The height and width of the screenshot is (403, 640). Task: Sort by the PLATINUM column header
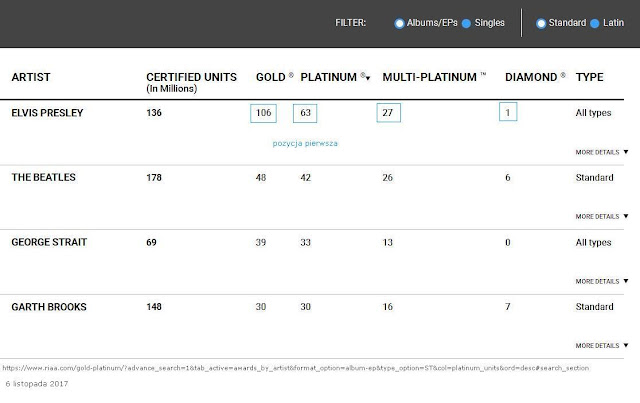pyautogui.click(x=329, y=77)
